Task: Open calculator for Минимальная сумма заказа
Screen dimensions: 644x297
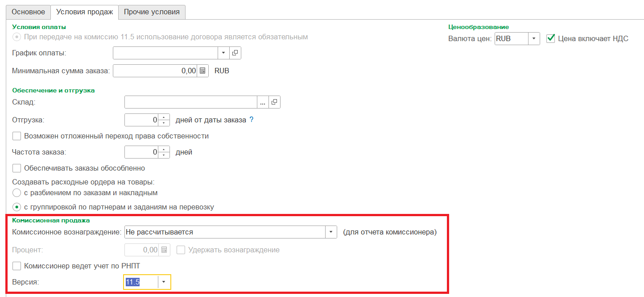Action: coord(202,71)
